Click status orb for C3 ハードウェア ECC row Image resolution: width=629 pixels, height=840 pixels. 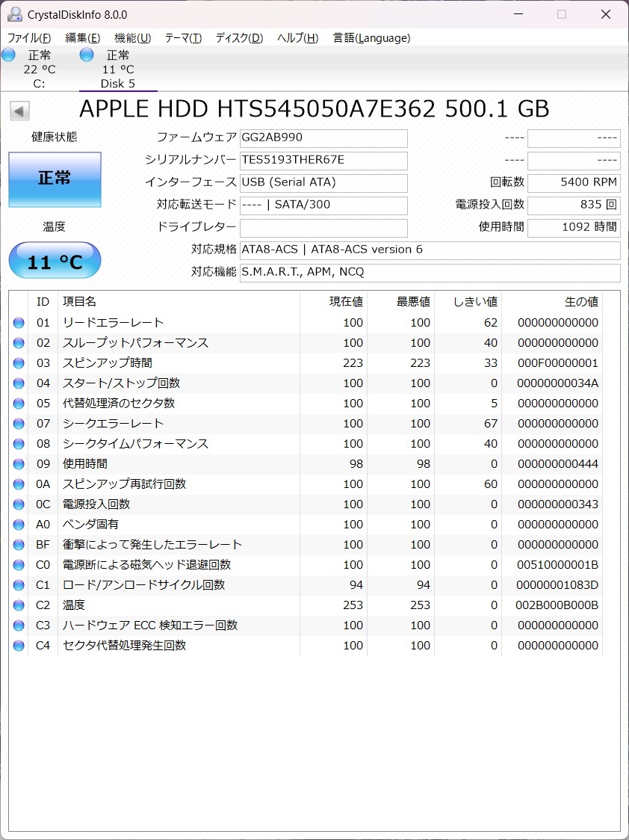point(19,626)
